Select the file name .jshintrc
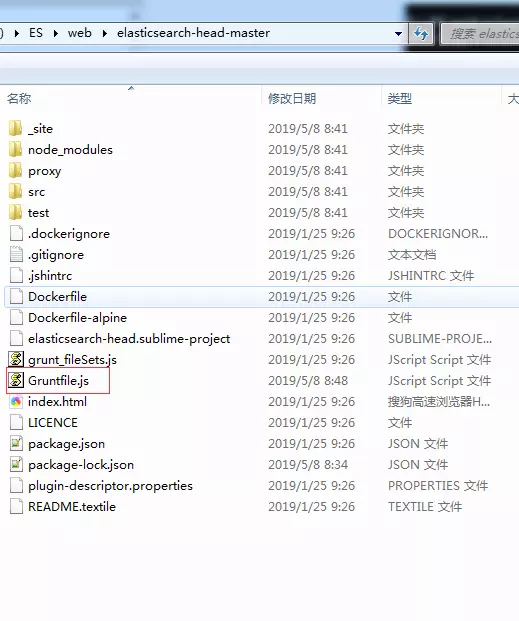The height and width of the screenshot is (621, 519). point(50,276)
